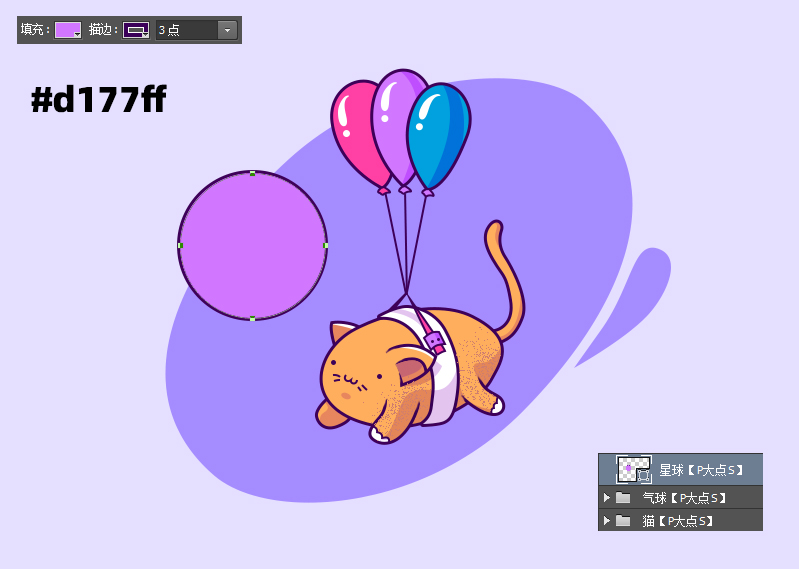Image resolution: width=799 pixels, height=569 pixels.
Task: Open the stroke (描边) color swatch
Action: click(136, 30)
